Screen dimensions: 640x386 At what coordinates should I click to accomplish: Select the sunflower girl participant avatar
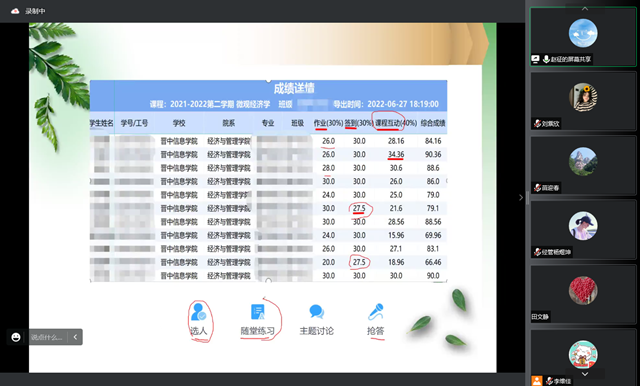click(x=583, y=97)
